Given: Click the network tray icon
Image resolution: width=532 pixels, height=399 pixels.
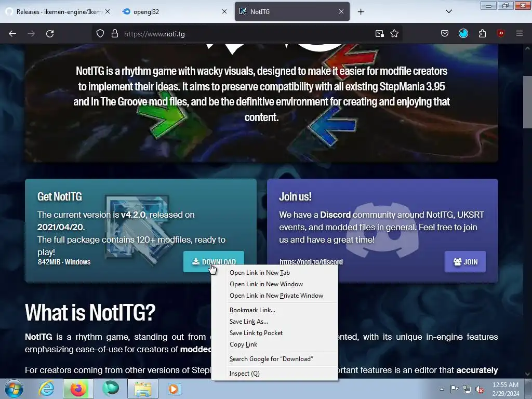Looking at the screenshot, I should pos(467,389).
